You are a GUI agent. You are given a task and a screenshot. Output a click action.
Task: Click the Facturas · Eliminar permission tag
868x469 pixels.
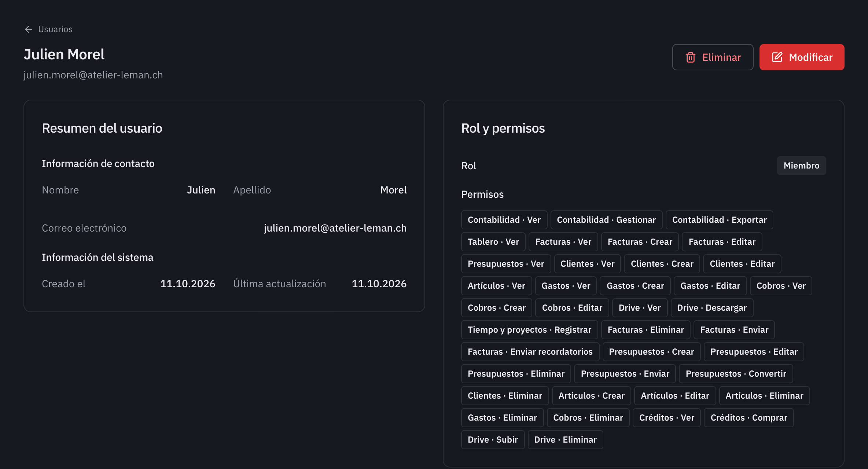click(x=646, y=330)
